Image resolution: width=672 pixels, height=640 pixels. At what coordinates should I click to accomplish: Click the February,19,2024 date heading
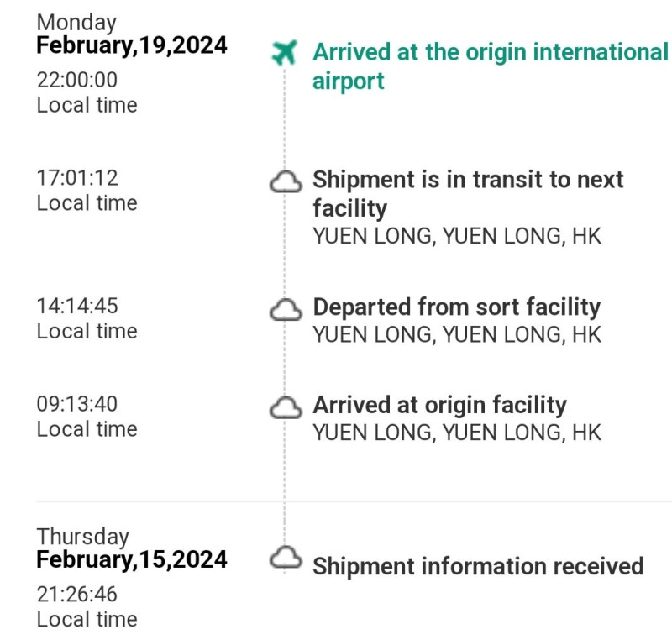[132, 45]
